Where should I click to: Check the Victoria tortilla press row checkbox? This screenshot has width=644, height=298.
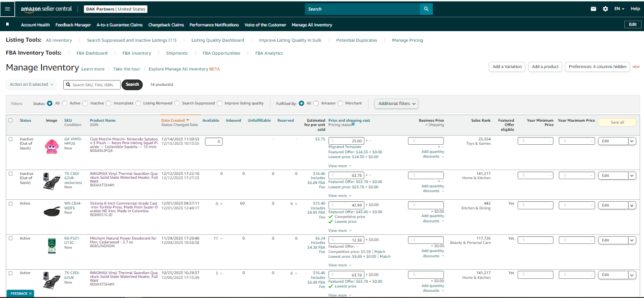11,204
